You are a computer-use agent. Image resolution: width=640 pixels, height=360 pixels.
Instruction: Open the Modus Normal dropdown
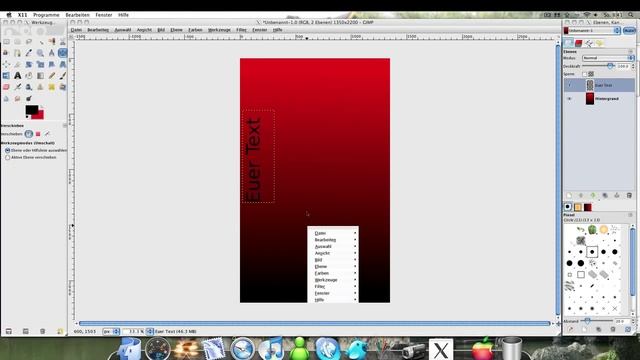(608, 58)
